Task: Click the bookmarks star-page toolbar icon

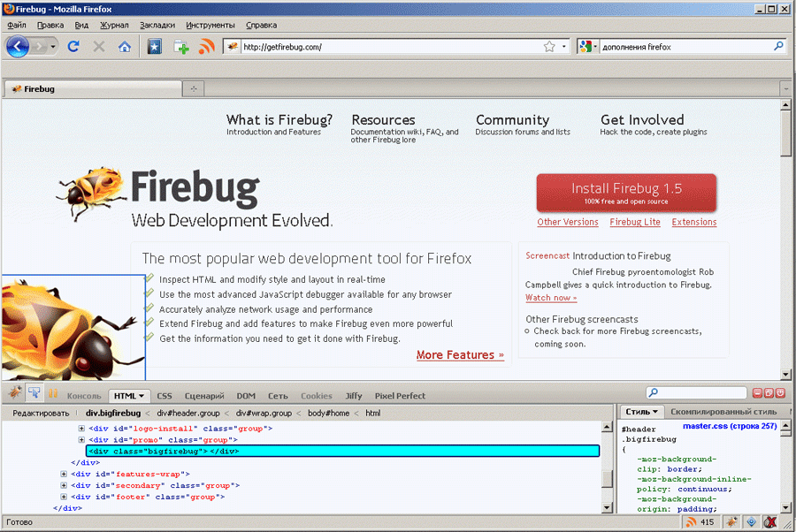Action: click(154, 47)
